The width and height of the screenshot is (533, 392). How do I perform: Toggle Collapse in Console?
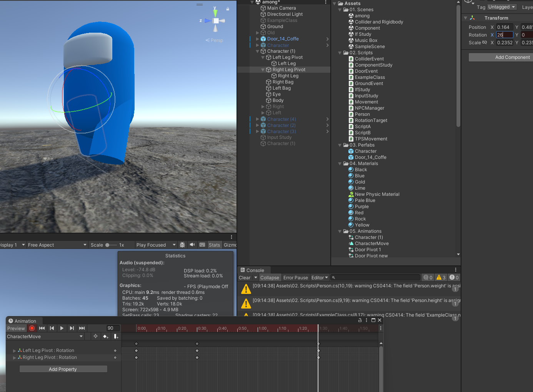pos(270,277)
